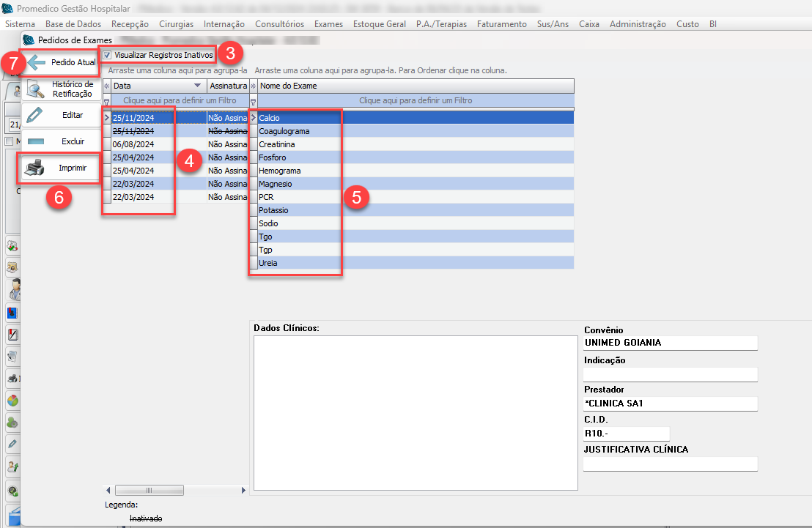812x528 pixels.
Task: Click the doctor avatar icon in left sidebar
Action: pos(14,291)
